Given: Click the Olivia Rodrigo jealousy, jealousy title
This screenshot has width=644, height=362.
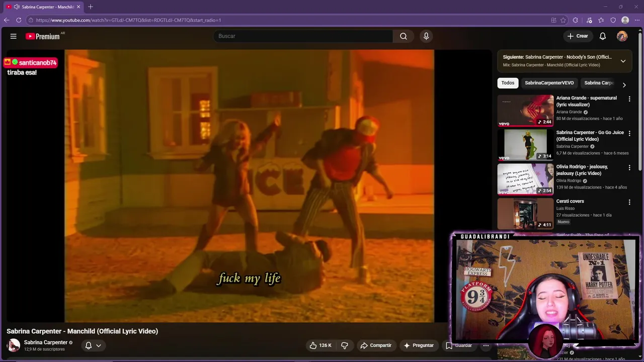Looking at the screenshot, I should (582, 170).
